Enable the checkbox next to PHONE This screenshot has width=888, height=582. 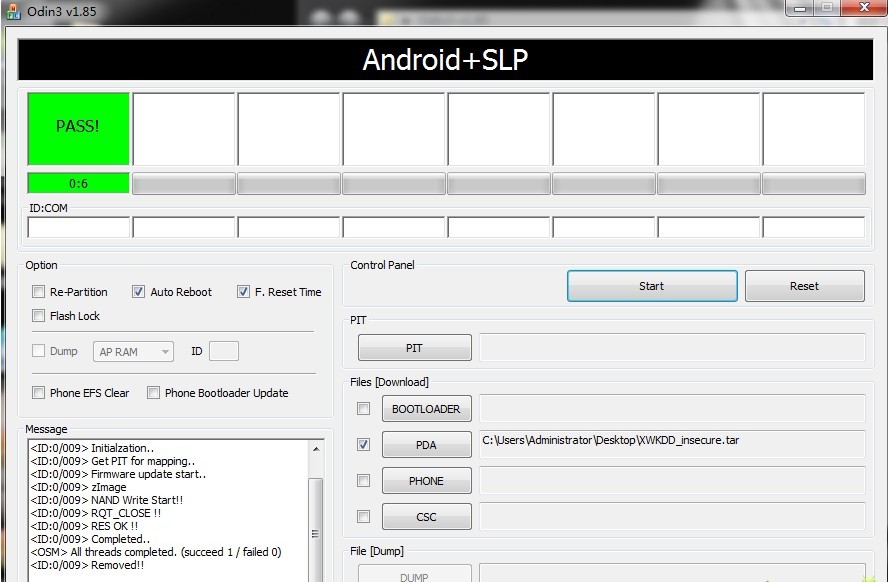point(364,481)
